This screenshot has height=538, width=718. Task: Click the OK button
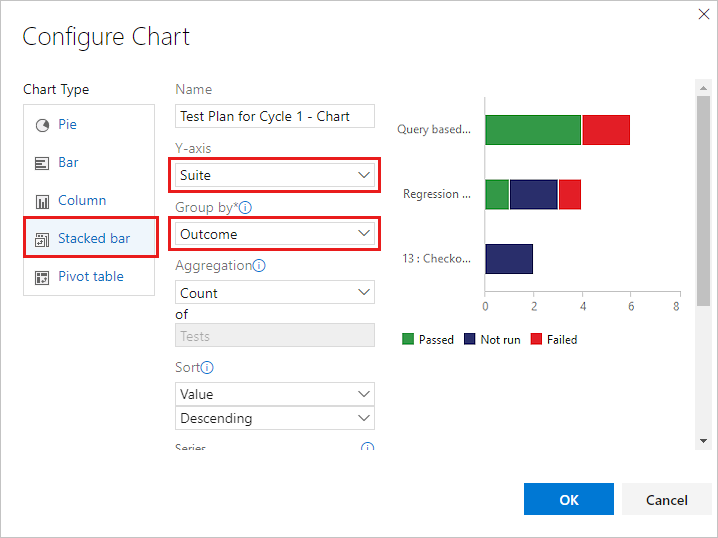pyautogui.click(x=568, y=499)
